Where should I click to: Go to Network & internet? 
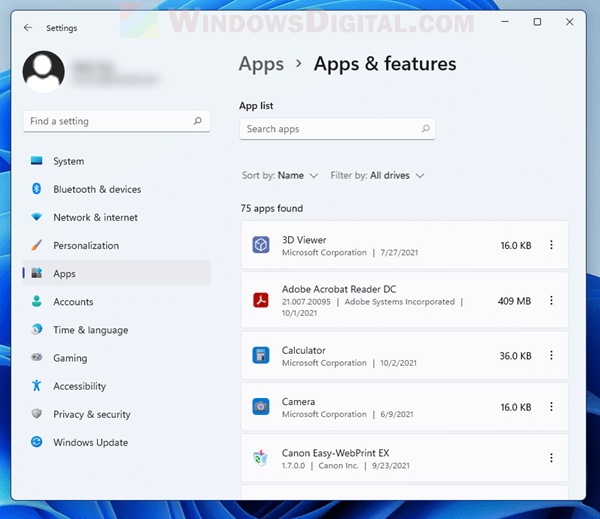point(116,217)
